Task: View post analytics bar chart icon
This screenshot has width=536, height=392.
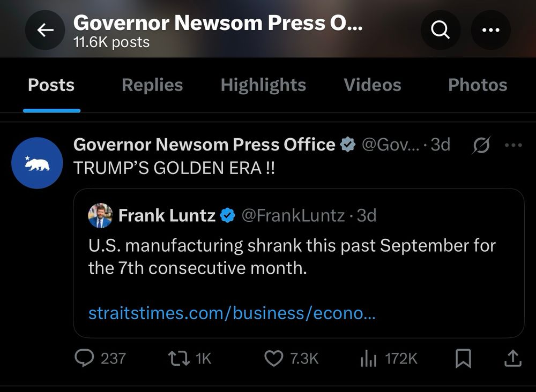Action: pos(368,358)
